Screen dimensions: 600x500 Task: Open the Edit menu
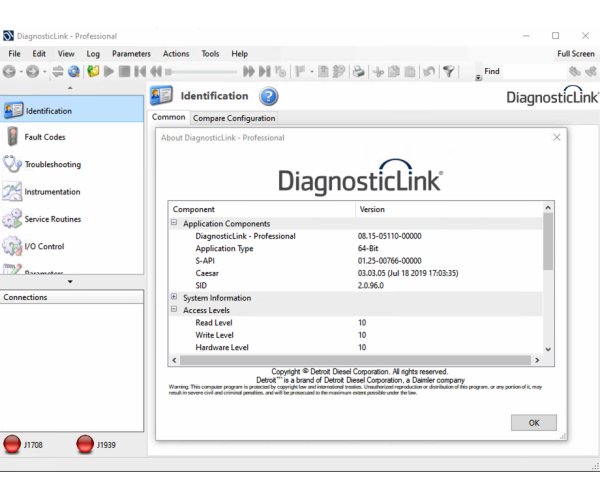pos(39,54)
